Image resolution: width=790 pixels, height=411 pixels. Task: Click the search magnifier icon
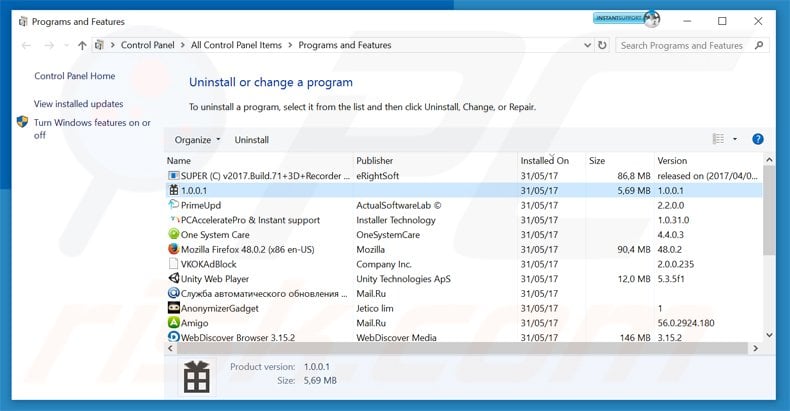tap(759, 45)
